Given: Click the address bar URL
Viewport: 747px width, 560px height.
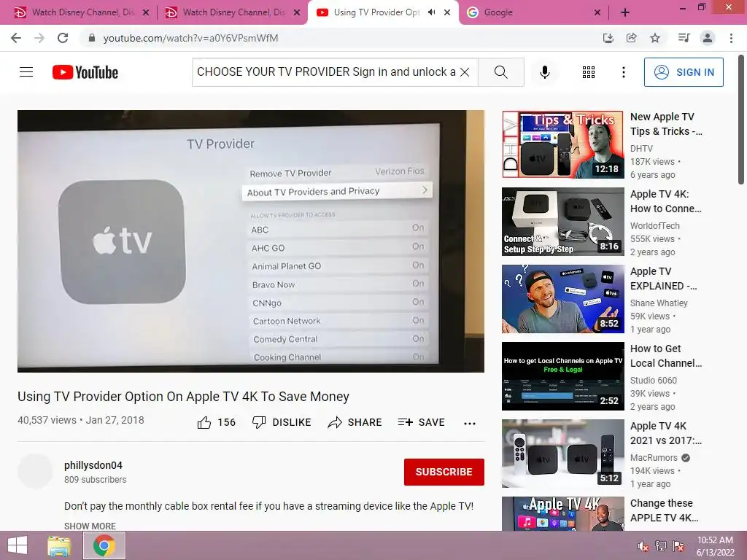Looking at the screenshot, I should [190, 38].
